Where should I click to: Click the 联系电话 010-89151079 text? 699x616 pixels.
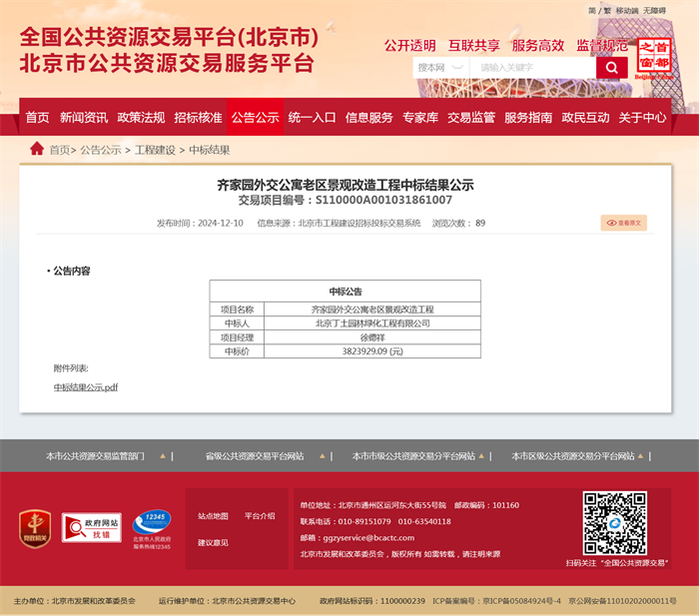(346, 521)
